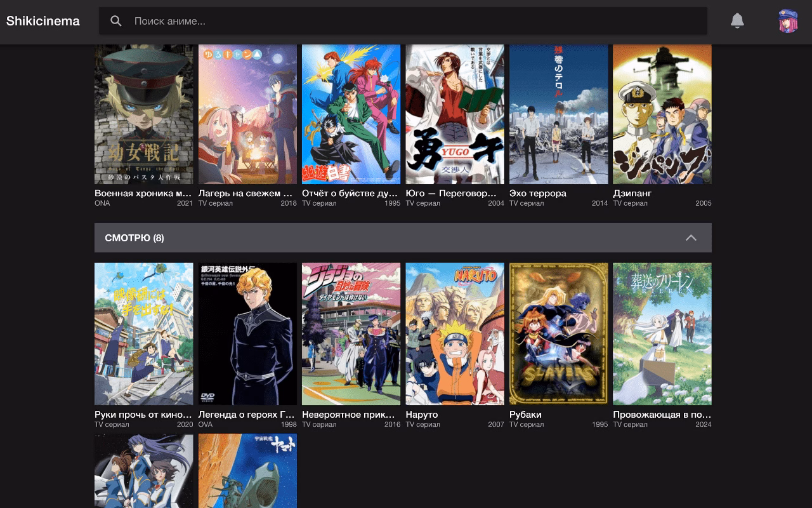Click the search magnifier icon

tap(116, 20)
